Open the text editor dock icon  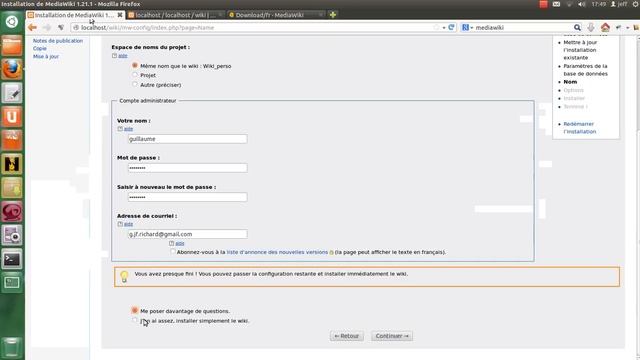tap(11, 93)
